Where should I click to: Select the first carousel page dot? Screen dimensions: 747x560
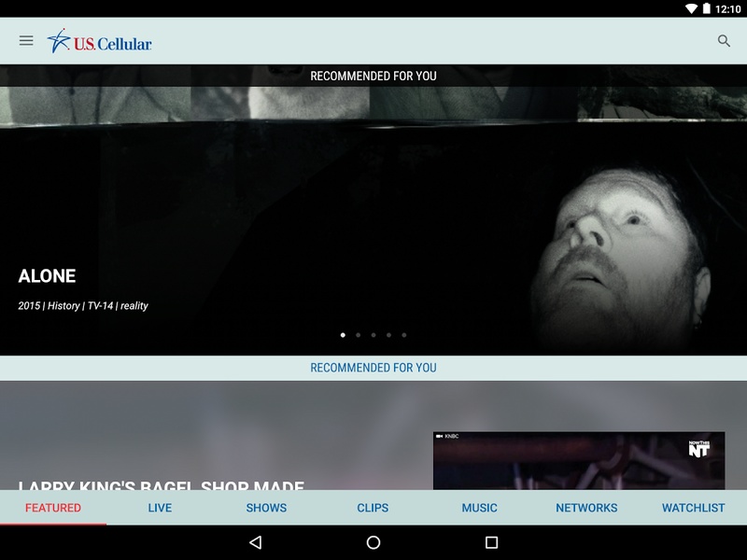click(x=343, y=335)
